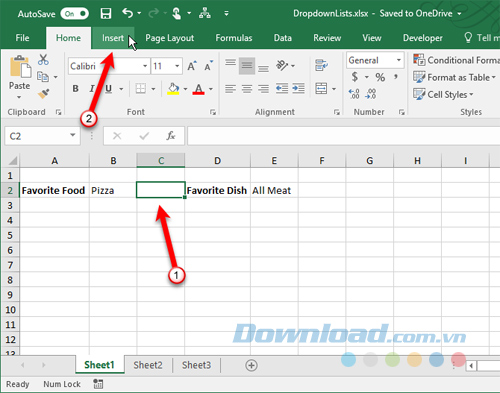The width and height of the screenshot is (500, 393).
Task: Click the Decrease Decimal icon
Action: point(371,94)
